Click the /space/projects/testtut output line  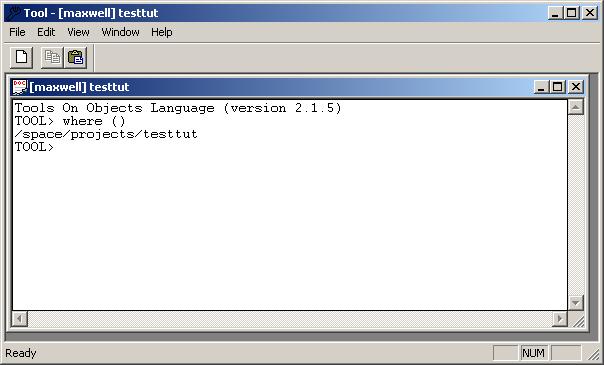106,134
